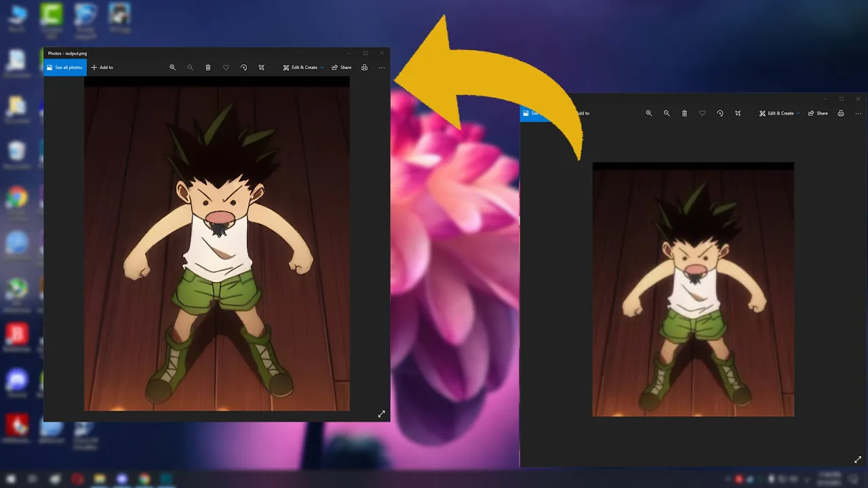Screen dimensions: 868x488
Task: Maximize the right Photos window
Action: [842, 99]
